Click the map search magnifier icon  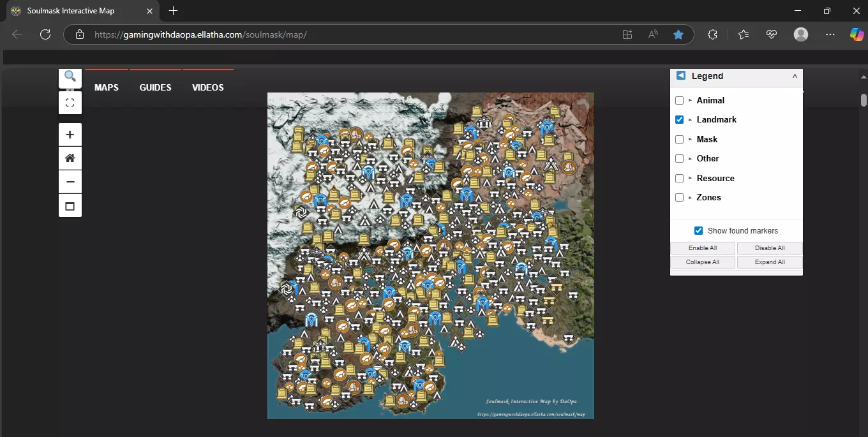pyautogui.click(x=70, y=77)
